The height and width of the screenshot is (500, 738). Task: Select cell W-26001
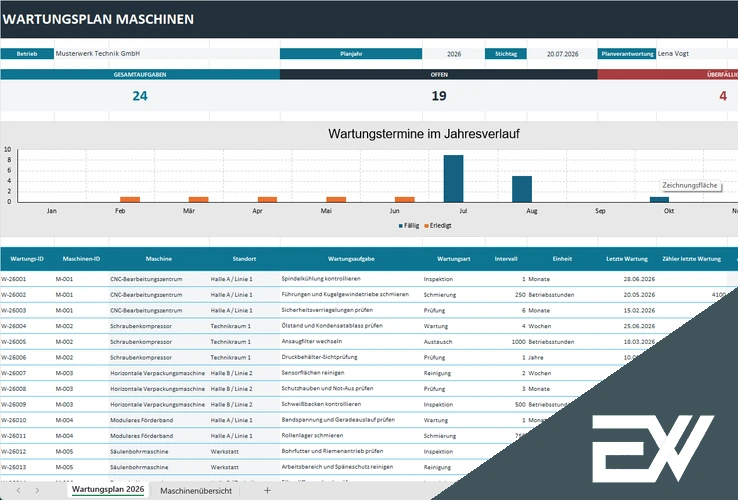click(x=27, y=279)
